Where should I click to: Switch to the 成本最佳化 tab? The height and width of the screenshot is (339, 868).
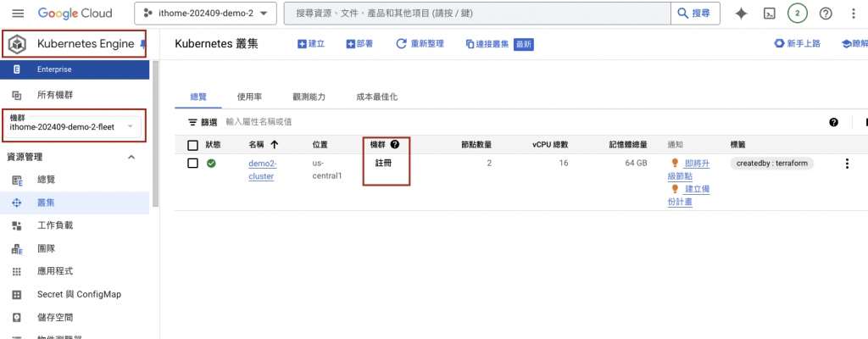pos(377,97)
